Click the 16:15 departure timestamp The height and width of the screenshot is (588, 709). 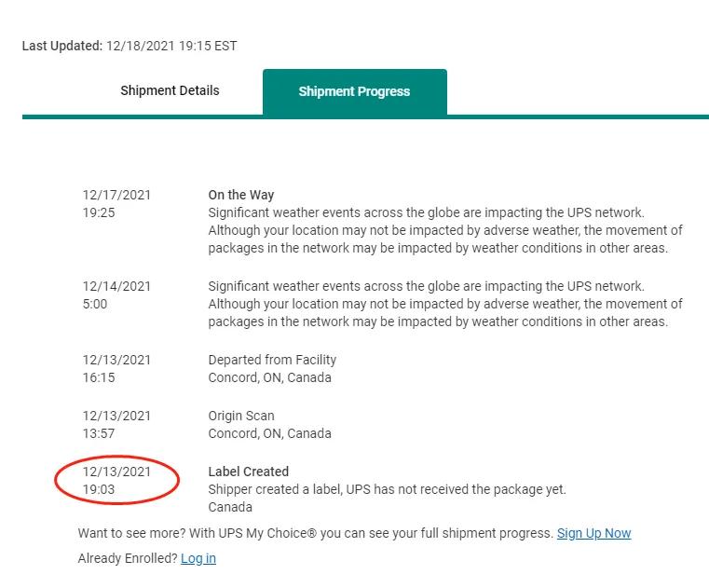coord(99,377)
